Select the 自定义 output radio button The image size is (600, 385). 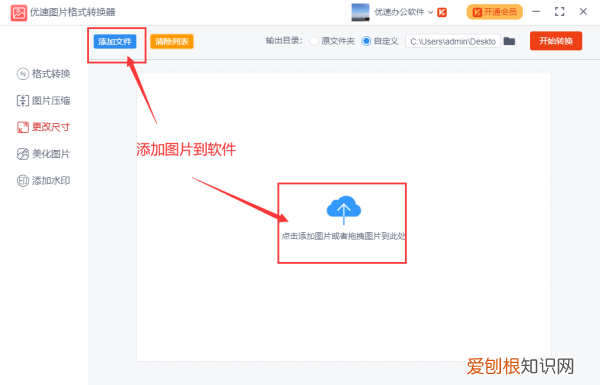[366, 41]
